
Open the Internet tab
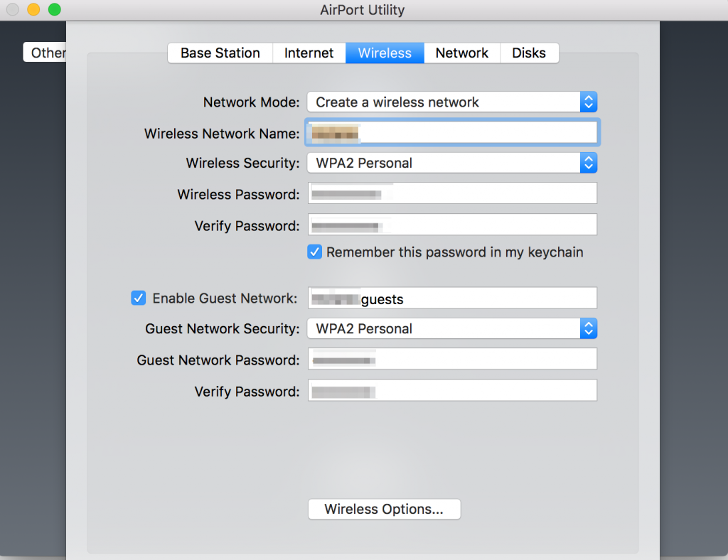click(309, 53)
